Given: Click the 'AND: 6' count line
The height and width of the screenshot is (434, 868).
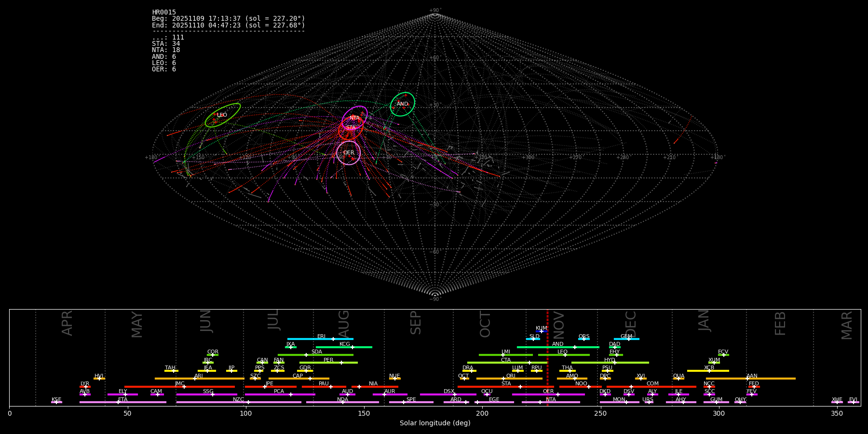Looking at the screenshot, I should point(164,57).
